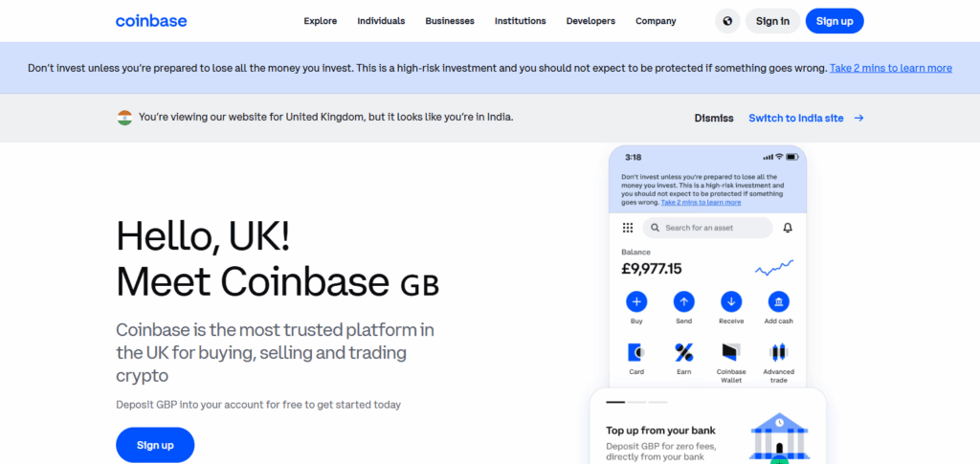Click the search magnifier icon in mockup
Viewport: 980px width, 464px height.
click(655, 228)
